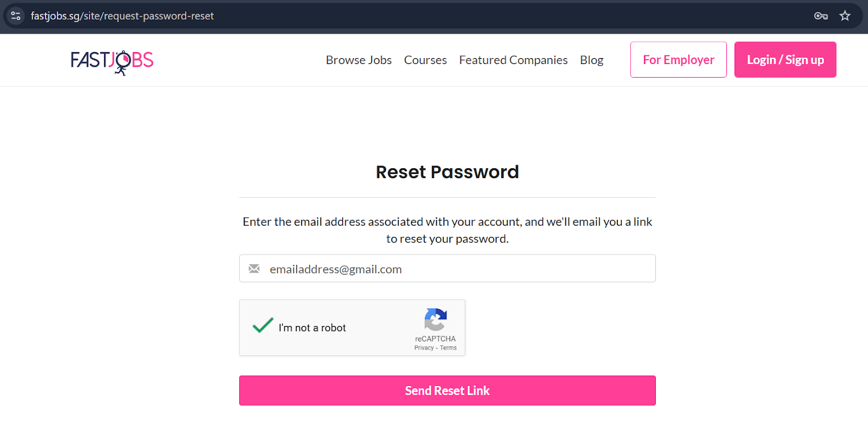Toggle the reCAPTCHA green checkmark box

click(x=263, y=326)
